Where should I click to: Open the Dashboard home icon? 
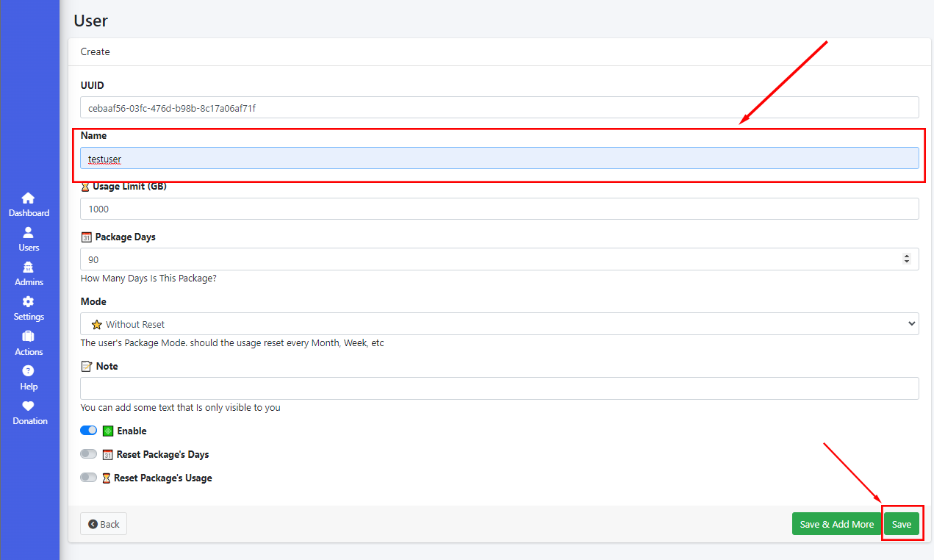click(28, 198)
